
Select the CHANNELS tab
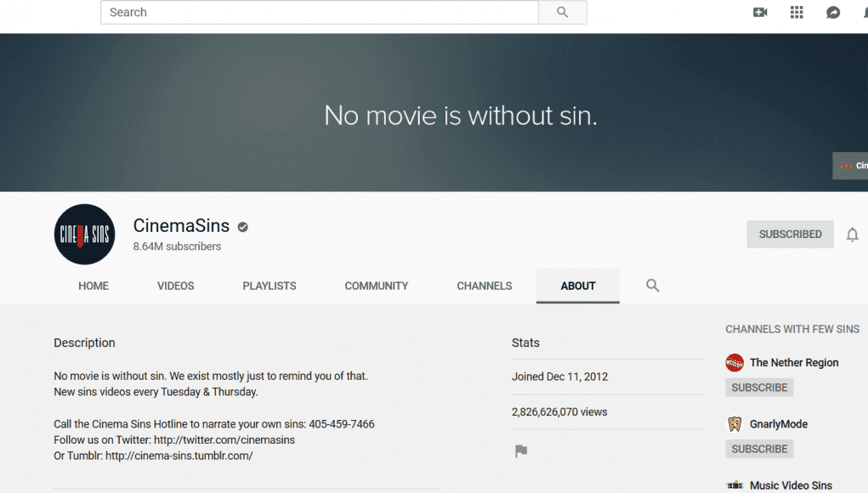click(x=485, y=286)
